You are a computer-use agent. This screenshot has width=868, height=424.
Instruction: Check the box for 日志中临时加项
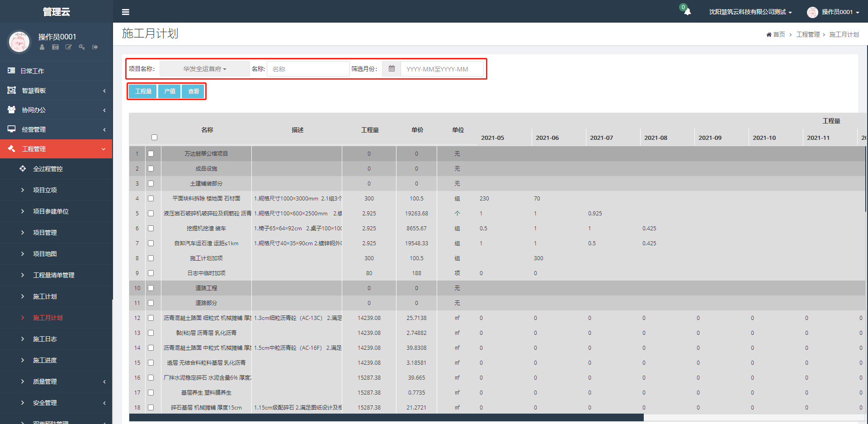[x=151, y=273]
